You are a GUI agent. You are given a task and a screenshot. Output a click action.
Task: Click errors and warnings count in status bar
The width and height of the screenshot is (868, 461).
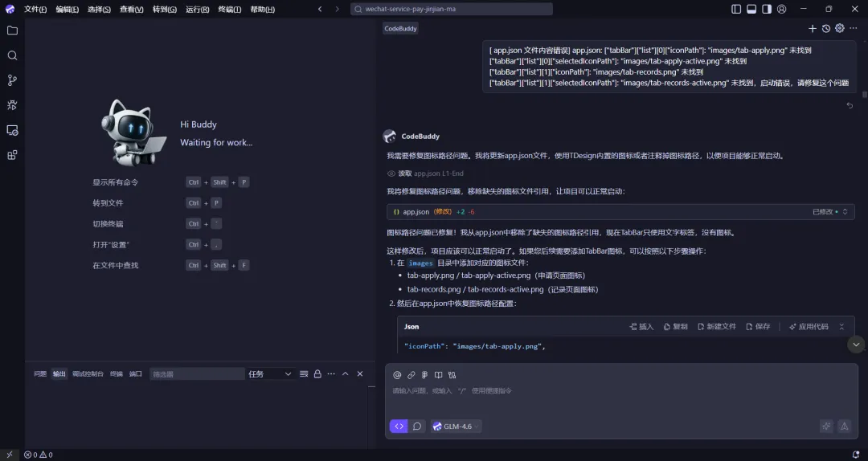click(x=39, y=455)
